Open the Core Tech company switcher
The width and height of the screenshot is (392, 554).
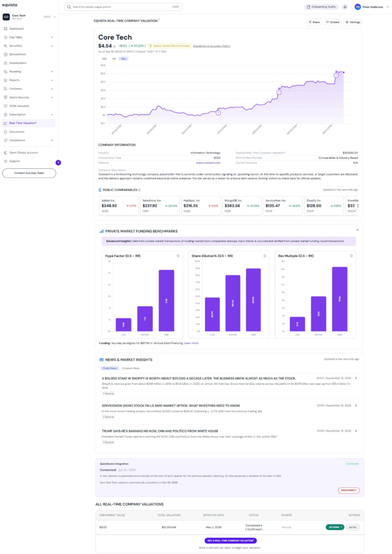click(x=29, y=17)
